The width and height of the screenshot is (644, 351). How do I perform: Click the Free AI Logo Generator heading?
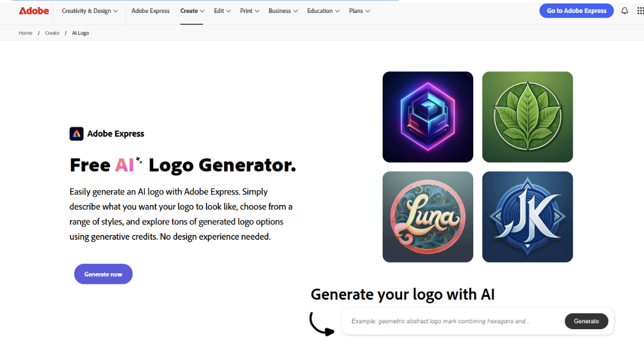pos(182,165)
